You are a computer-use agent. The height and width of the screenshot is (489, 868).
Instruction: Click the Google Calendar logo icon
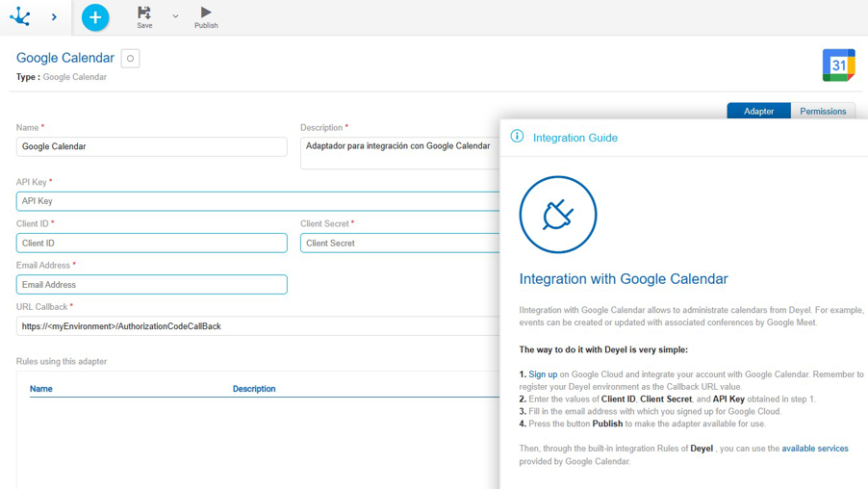click(x=839, y=65)
